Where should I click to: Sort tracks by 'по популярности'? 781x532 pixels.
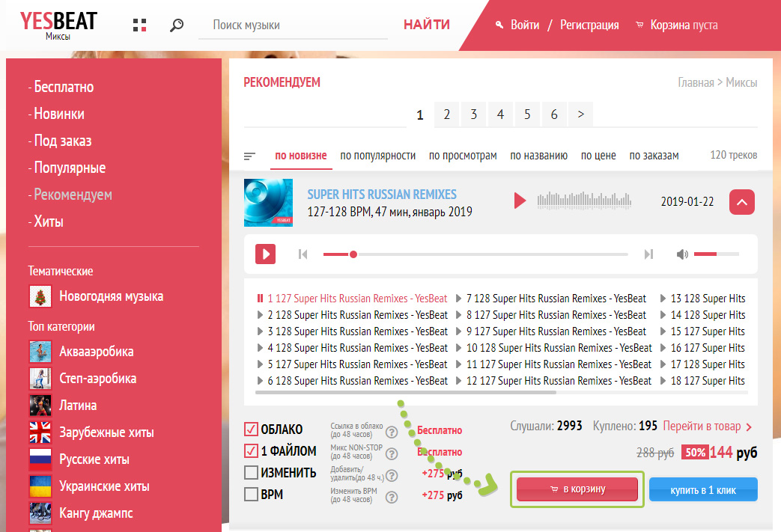(377, 156)
